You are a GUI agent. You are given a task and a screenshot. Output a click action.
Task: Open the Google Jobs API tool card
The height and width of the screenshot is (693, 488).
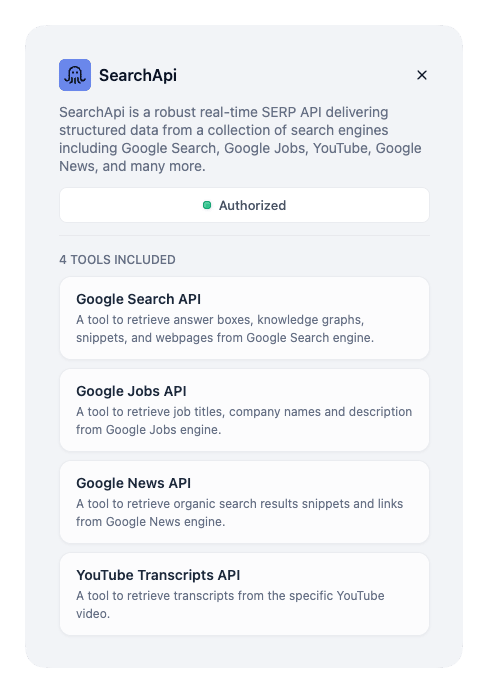[x=244, y=410]
